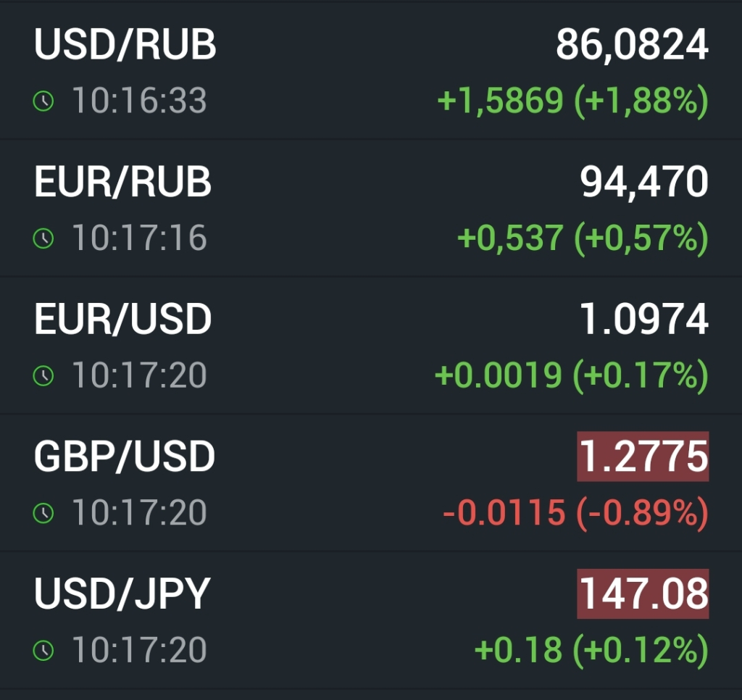Tap the EUR/RUB price 94,470
742x700 pixels.
[644, 182]
